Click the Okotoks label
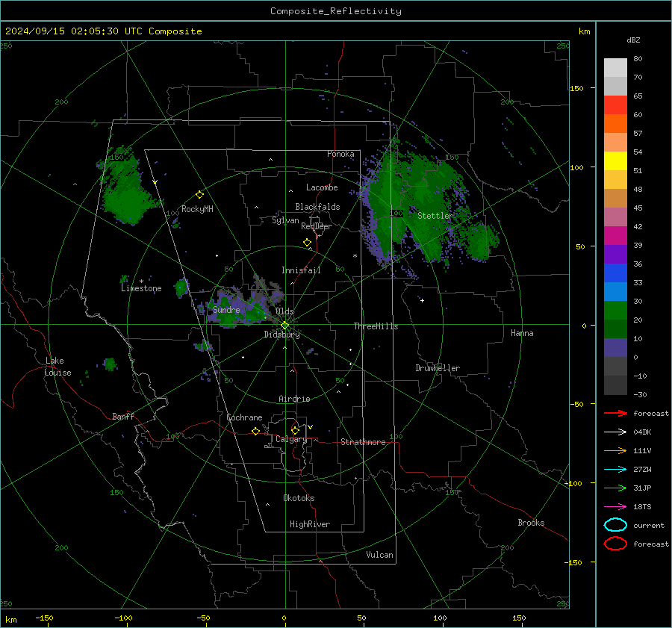Screen dimensions: 672x628 tap(299, 498)
